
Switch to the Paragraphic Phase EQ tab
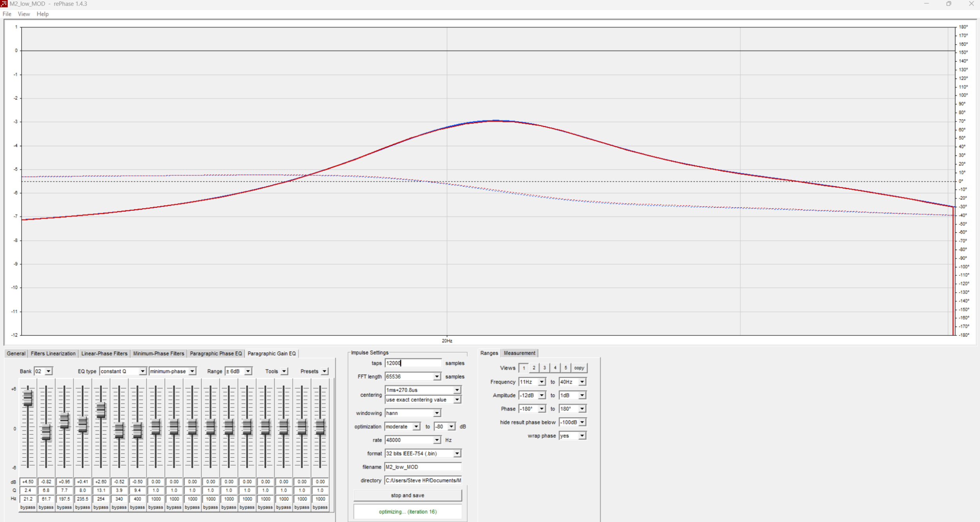pyautogui.click(x=216, y=353)
